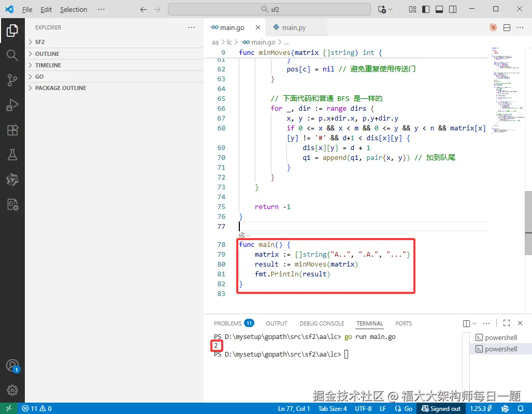
Task: Click breadcrumb folder aa
Action: click(x=215, y=42)
